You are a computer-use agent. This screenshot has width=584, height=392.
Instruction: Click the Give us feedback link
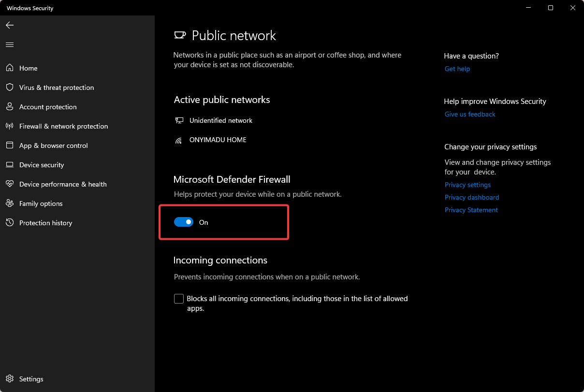pos(470,114)
